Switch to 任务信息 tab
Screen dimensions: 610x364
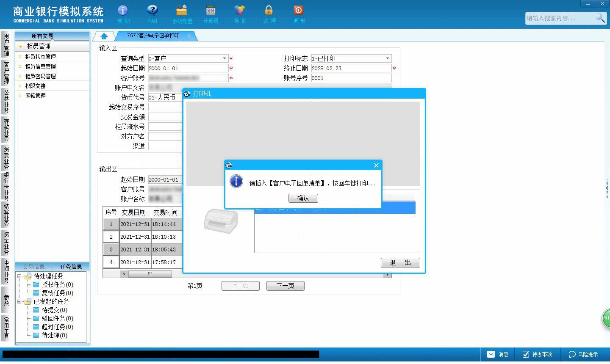[x=71, y=267]
